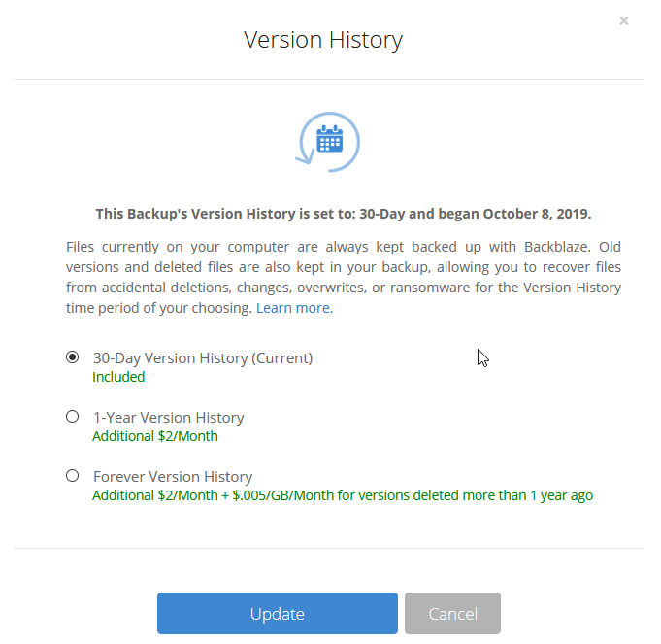Select the 30-Day Version History radio button
The image size is (661, 644).
73,357
